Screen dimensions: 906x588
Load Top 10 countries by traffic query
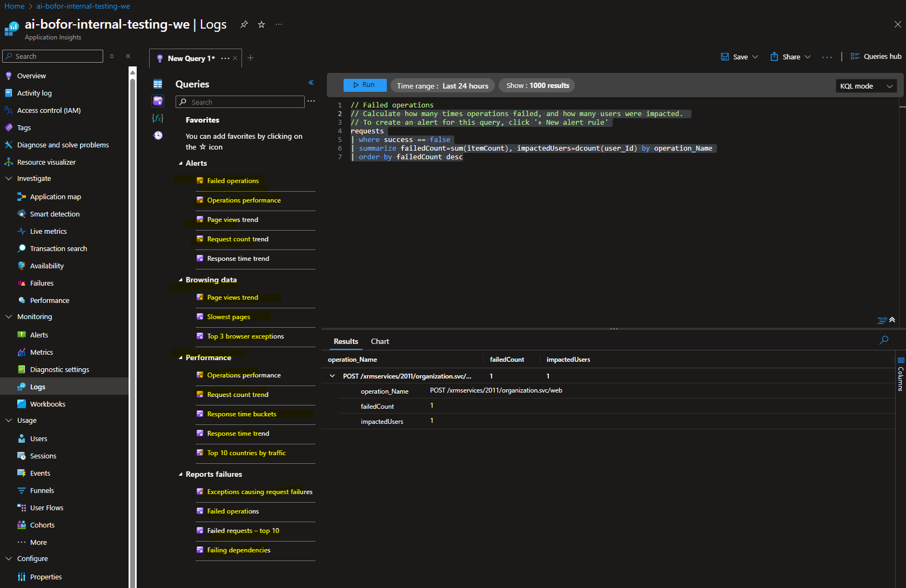246,452
